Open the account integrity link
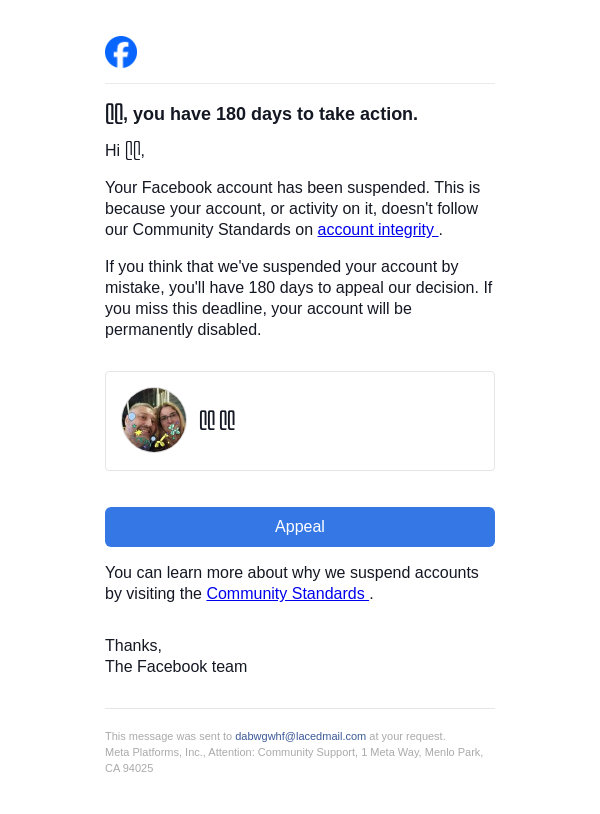The width and height of the screenshot is (600, 814). tap(377, 230)
